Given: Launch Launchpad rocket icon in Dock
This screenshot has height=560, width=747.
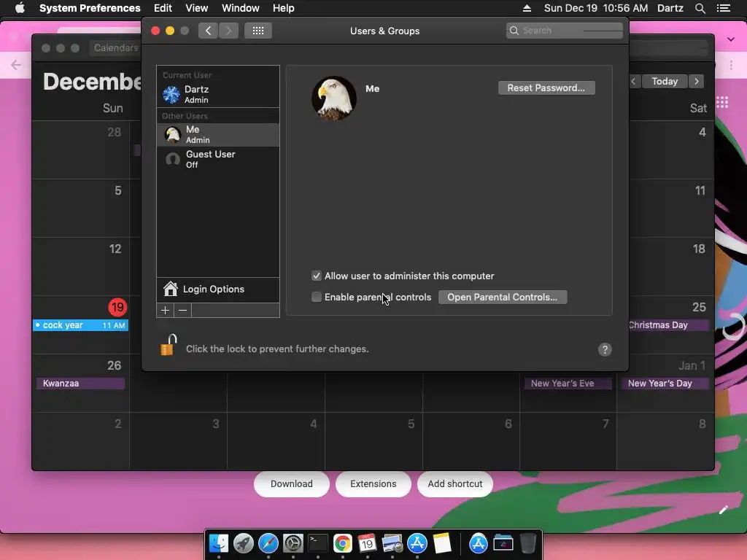Looking at the screenshot, I should (244, 543).
